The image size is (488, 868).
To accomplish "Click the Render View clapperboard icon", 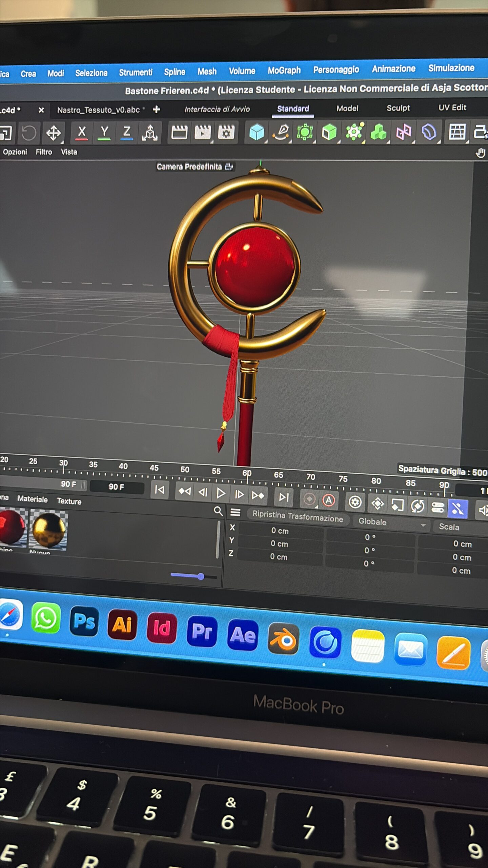I will pos(179,132).
